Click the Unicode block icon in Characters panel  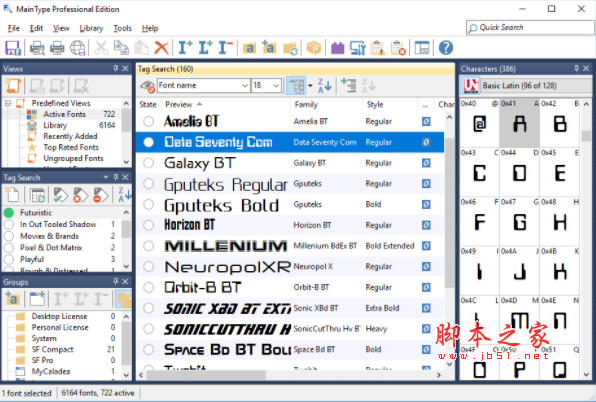coord(471,85)
